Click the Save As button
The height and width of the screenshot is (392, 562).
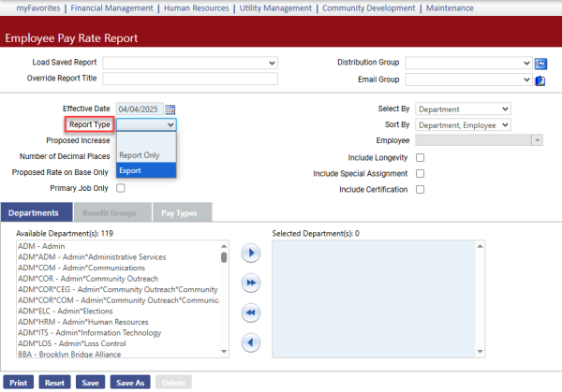[130, 383]
